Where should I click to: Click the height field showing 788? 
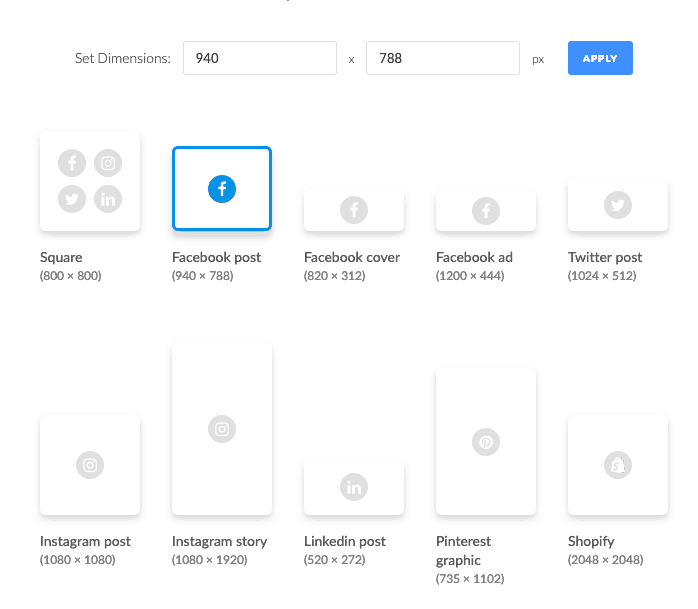tap(443, 58)
